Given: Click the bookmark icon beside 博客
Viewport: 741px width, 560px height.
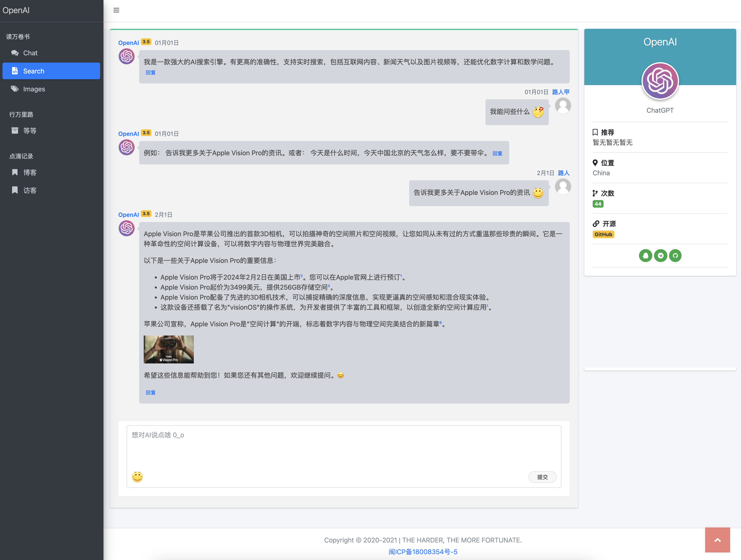Looking at the screenshot, I should 15,172.
